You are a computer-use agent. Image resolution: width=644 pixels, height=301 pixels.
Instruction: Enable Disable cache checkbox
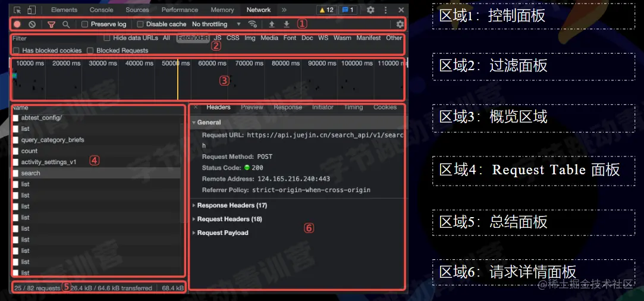pos(140,24)
